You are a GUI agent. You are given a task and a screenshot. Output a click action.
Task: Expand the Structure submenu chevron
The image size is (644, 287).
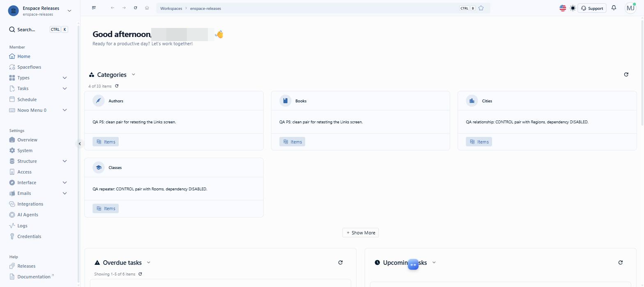click(65, 161)
